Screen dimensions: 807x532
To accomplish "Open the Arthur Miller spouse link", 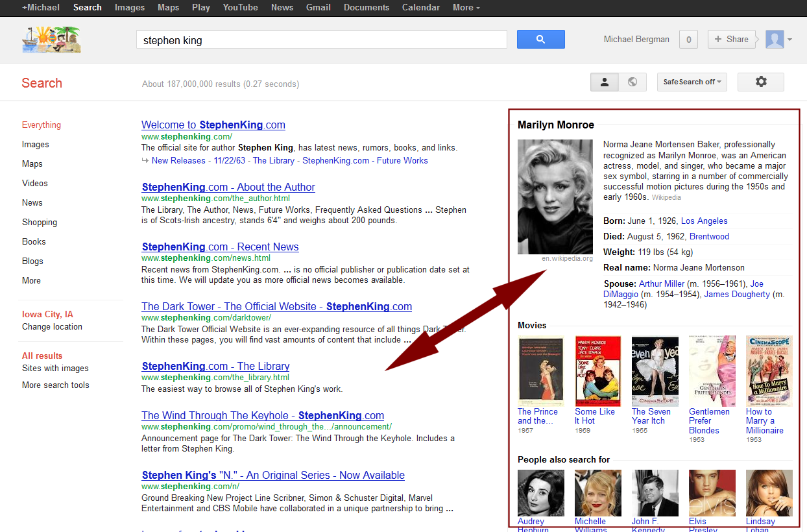I will tap(662, 284).
